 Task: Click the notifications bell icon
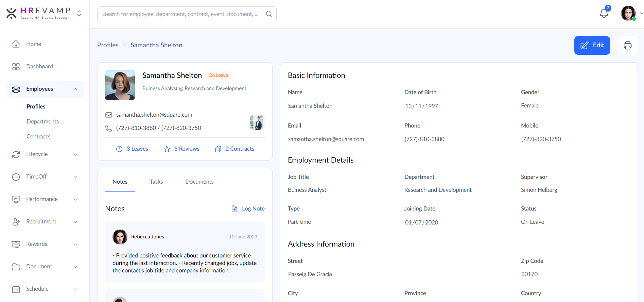click(x=604, y=14)
